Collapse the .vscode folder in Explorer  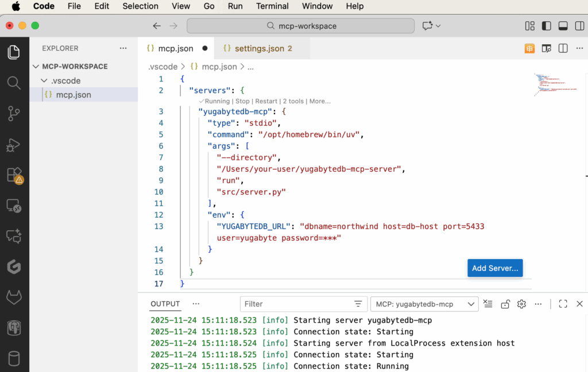click(45, 81)
